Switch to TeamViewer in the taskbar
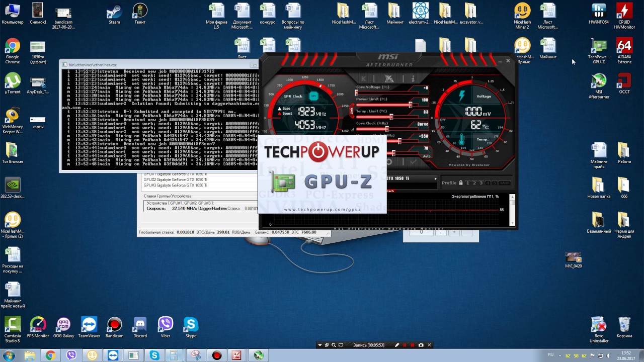644x362 pixels. (x=113, y=355)
